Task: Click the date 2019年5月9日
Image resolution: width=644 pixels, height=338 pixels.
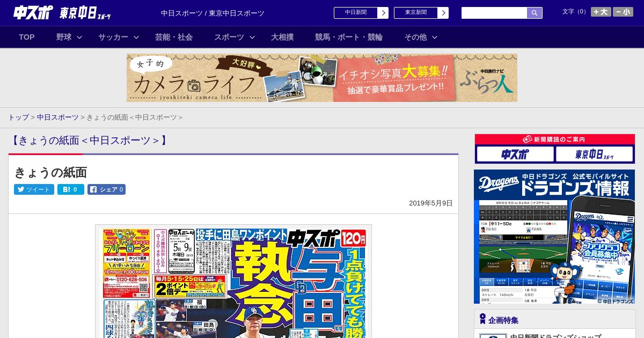Action: [x=431, y=203]
